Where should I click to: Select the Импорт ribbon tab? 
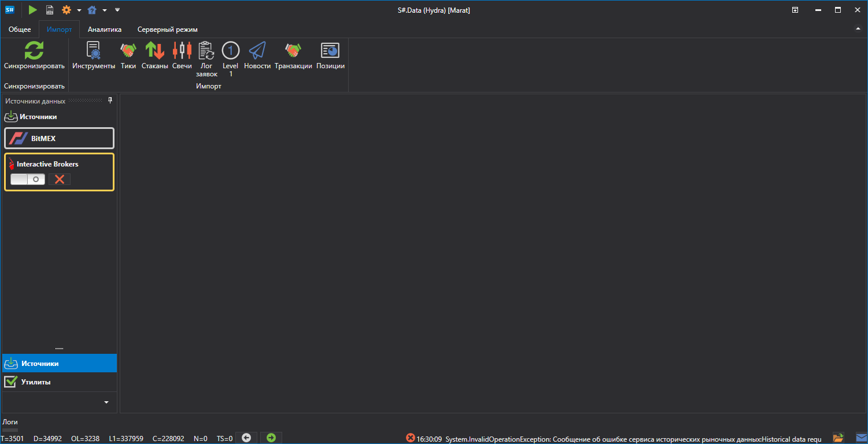point(60,29)
